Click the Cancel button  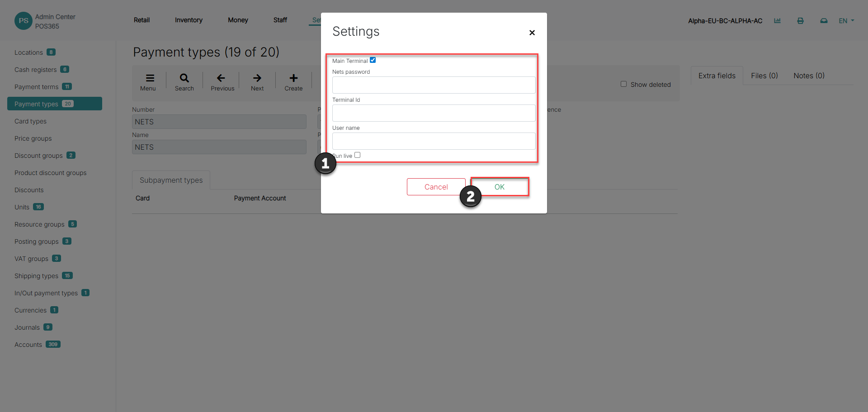point(436,187)
